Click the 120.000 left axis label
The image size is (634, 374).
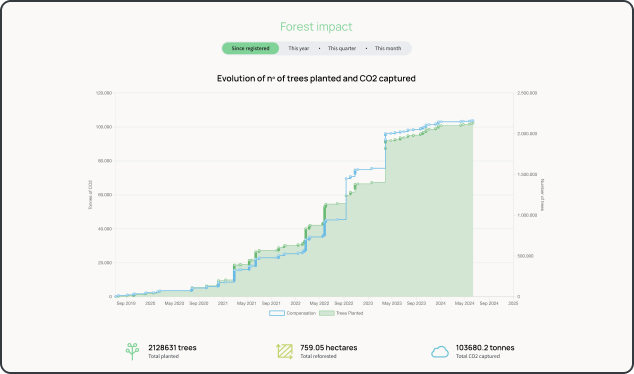104,93
